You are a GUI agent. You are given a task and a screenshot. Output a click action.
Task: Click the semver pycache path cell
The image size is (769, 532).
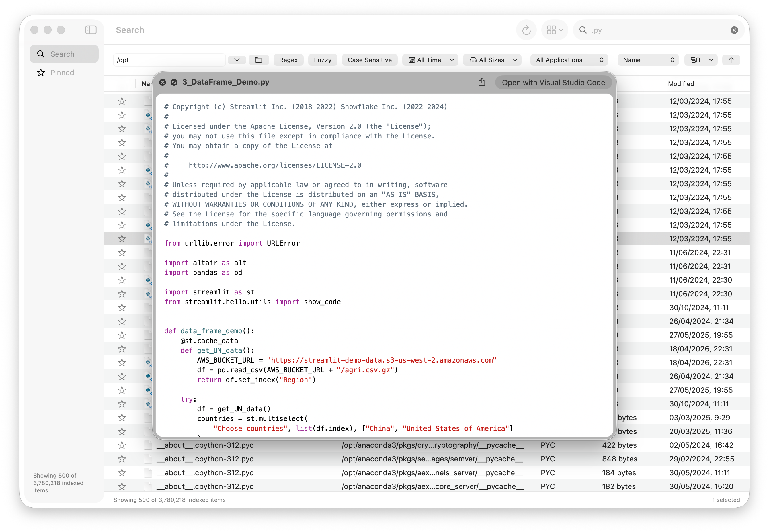[x=432, y=459]
